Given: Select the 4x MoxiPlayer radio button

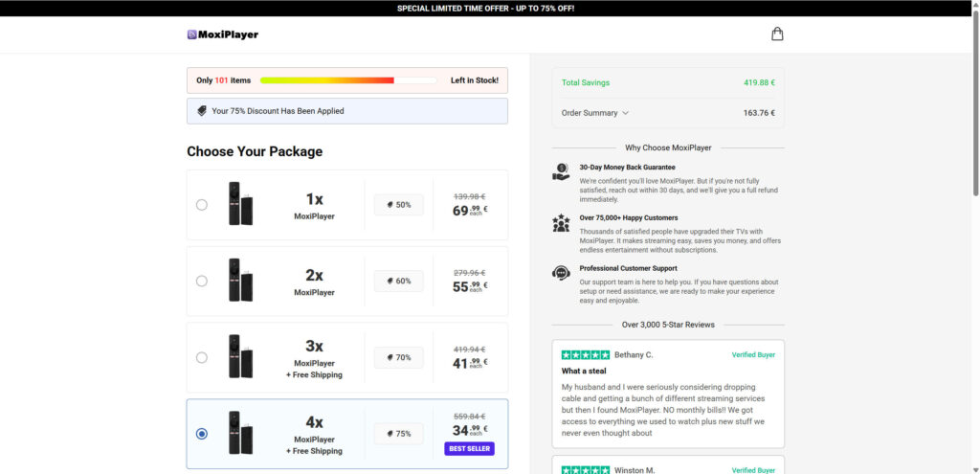Looking at the screenshot, I should point(201,434).
